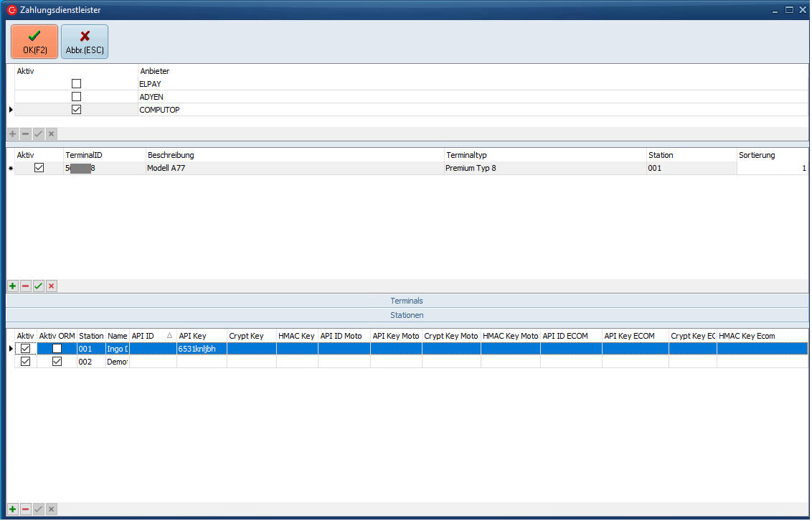Click the red minus icon in terminal list toolbar
812x521 pixels.
[25, 286]
